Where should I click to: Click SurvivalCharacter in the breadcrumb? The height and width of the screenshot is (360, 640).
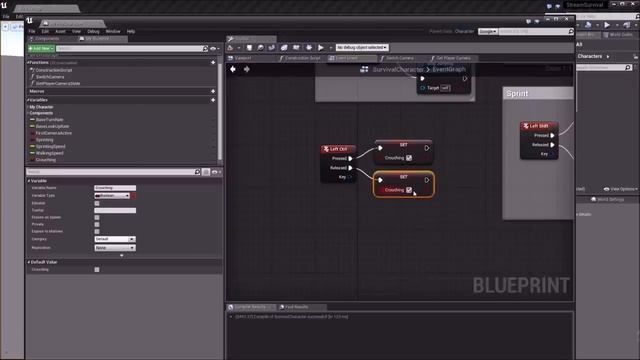[398, 69]
